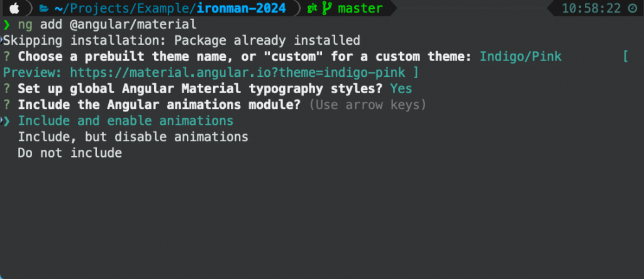Select "Include, but disable animations" option
This screenshot has width=644, height=279.
pyautogui.click(x=133, y=137)
